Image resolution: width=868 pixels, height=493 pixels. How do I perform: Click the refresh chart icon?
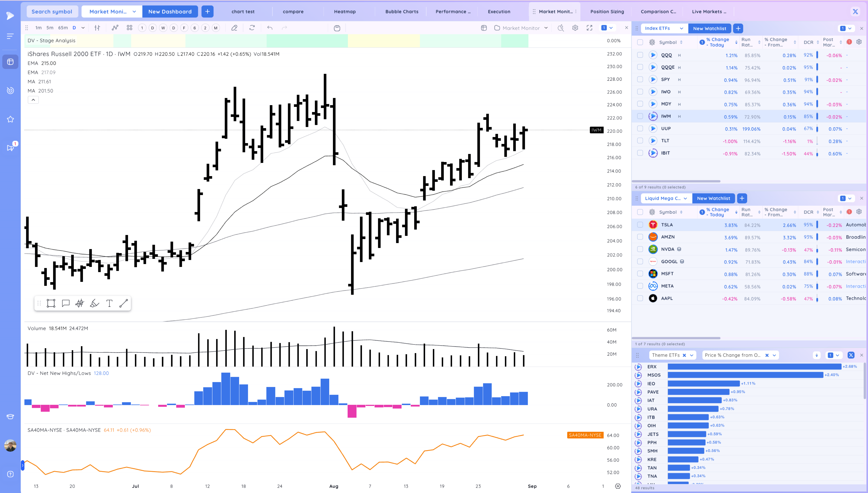[252, 28]
